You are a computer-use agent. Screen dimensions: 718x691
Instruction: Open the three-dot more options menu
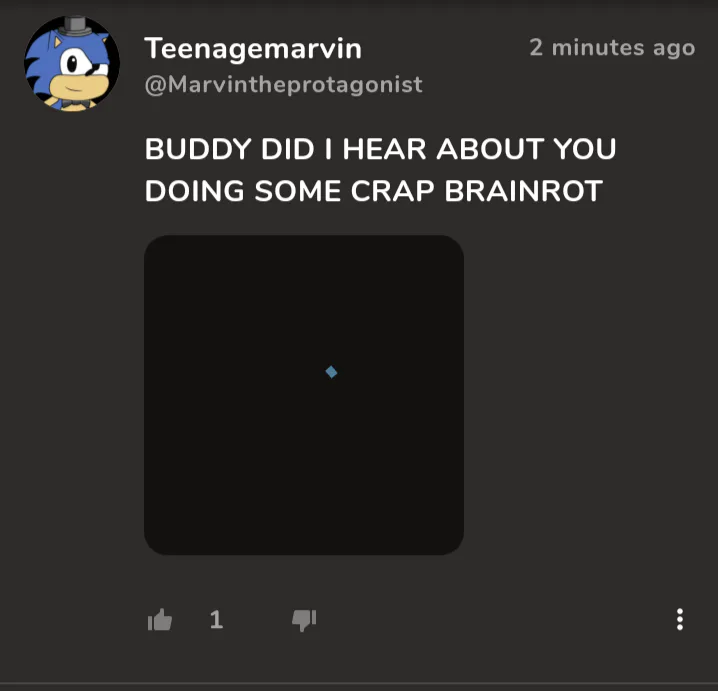coord(680,620)
